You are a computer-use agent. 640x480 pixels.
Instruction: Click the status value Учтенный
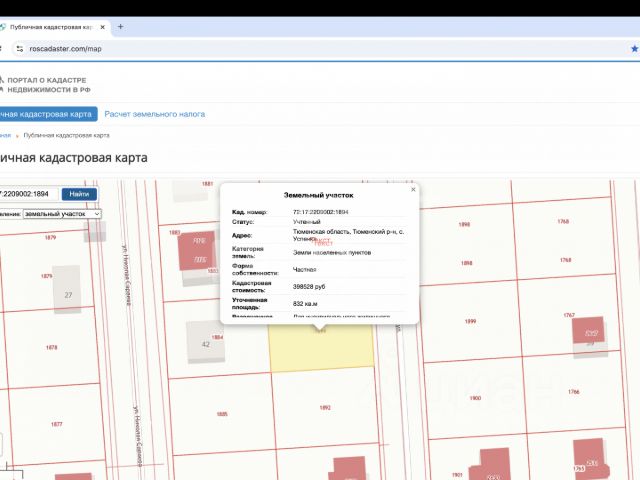[x=307, y=222]
